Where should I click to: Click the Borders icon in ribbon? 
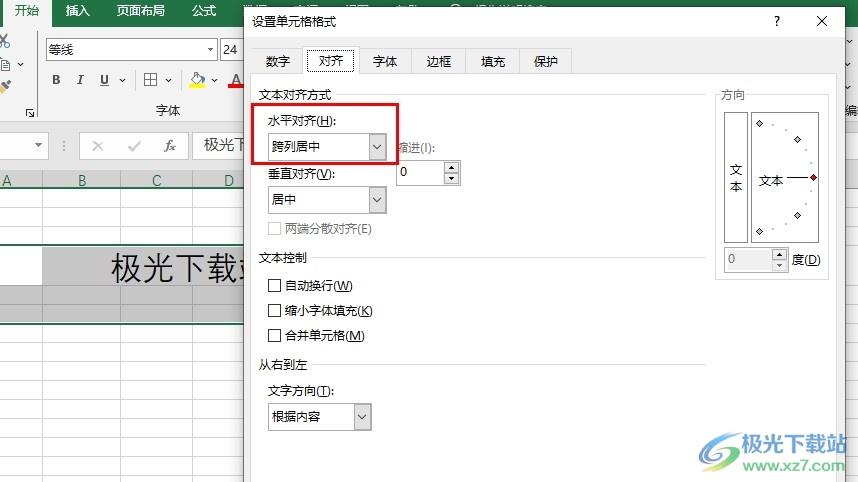click(150, 80)
